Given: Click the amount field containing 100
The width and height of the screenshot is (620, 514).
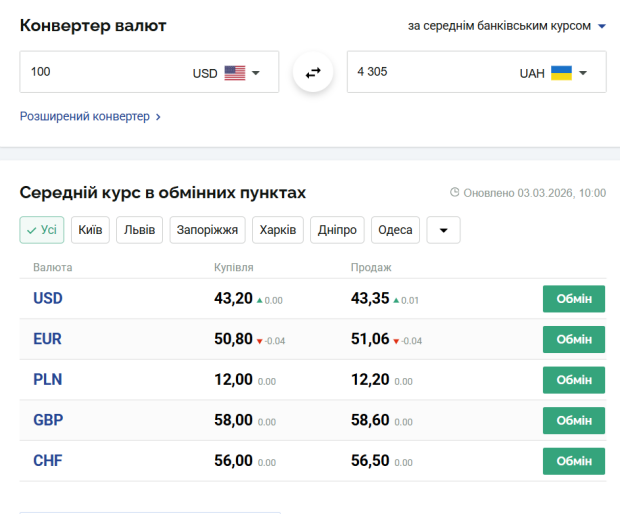Looking at the screenshot, I should pos(100,72).
